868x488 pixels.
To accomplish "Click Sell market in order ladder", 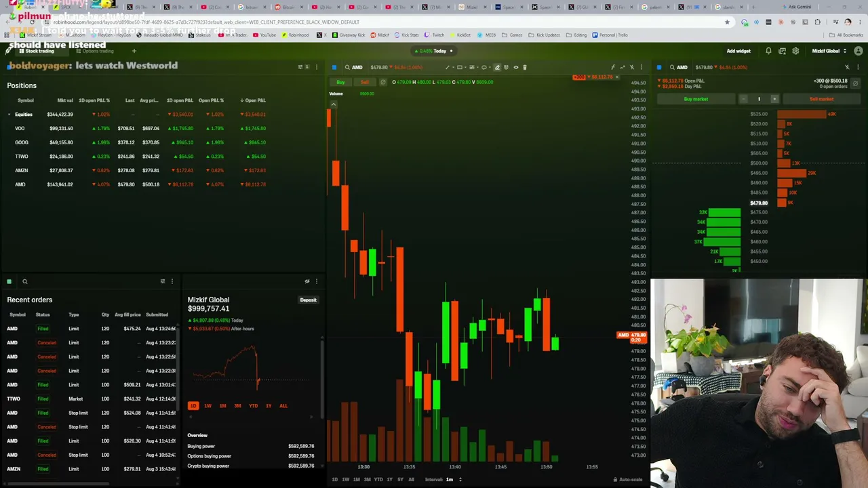I will pos(821,99).
